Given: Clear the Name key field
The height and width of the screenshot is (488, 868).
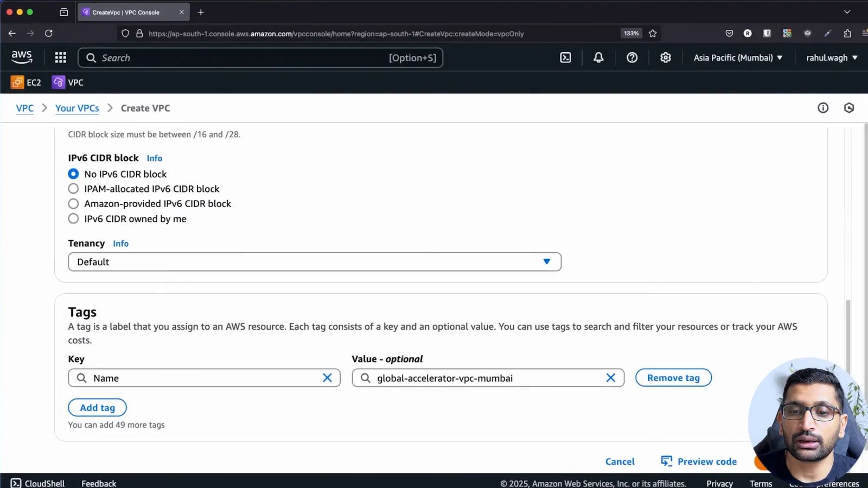Looking at the screenshot, I should pos(327,378).
